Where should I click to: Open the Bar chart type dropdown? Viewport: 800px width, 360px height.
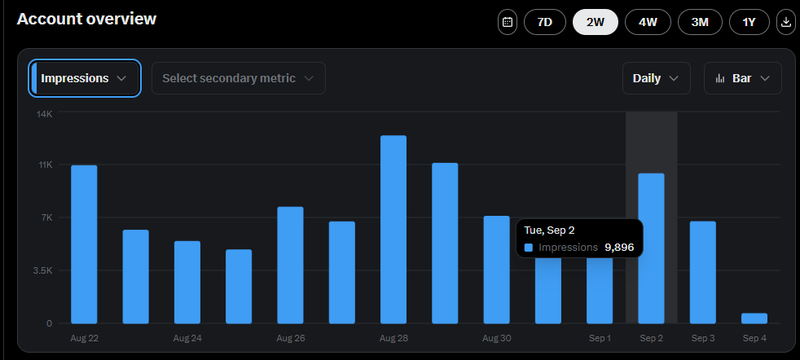click(742, 78)
